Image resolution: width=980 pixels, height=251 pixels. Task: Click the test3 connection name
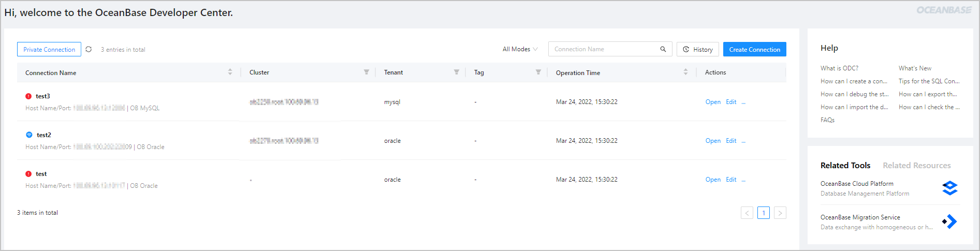tap(42, 96)
